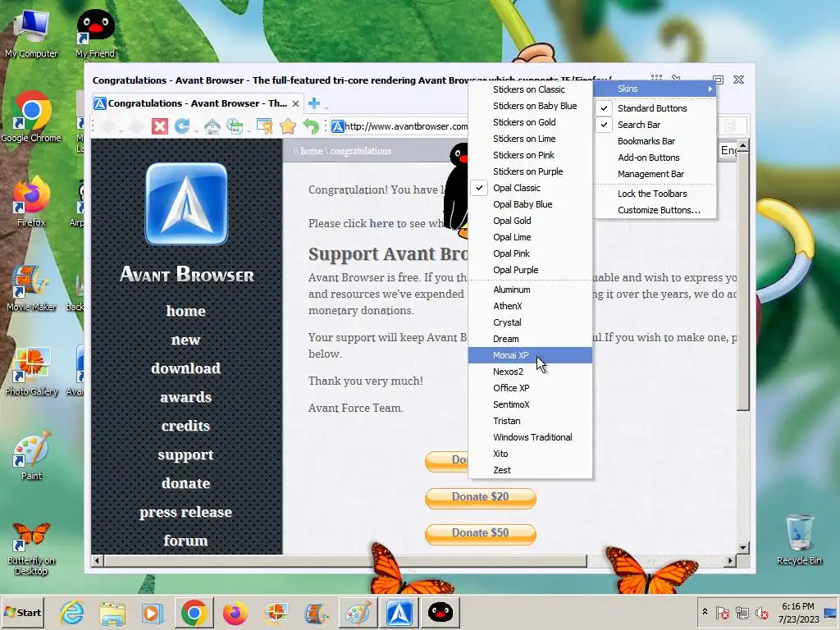Click Internet Explorer in the taskbar
Image resolution: width=840 pixels, height=630 pixels.
71,612
